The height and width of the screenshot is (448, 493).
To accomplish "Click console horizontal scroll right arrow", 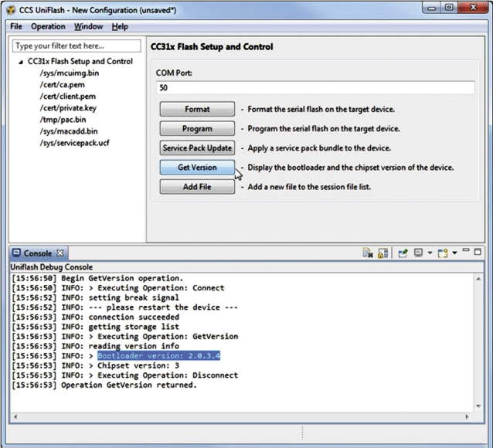I will tap(467, 417).
